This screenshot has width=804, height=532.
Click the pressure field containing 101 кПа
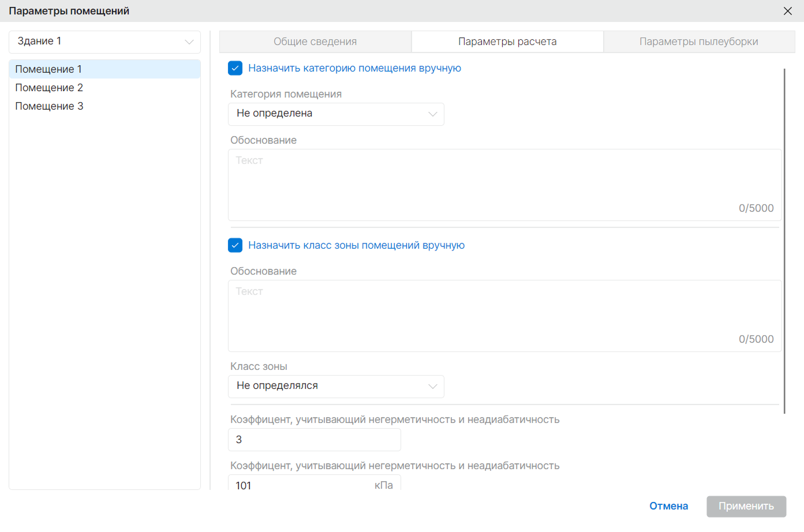[314, 482]
